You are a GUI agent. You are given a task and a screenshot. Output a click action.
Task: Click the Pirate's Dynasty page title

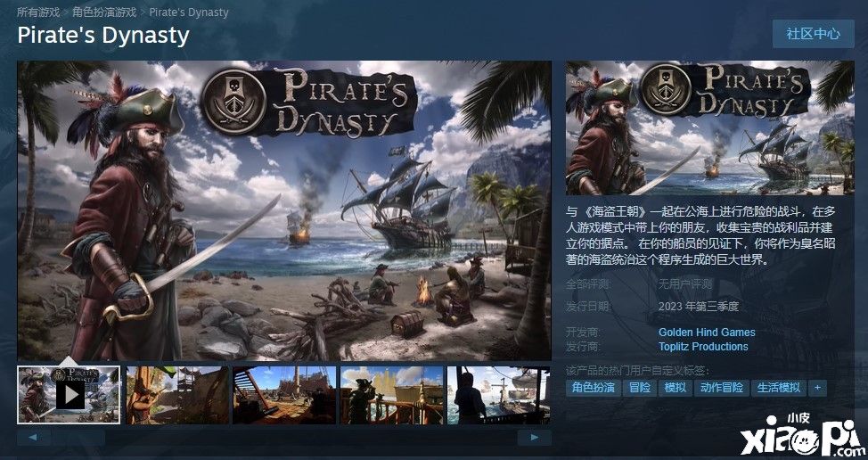click(x=103, y=35)
